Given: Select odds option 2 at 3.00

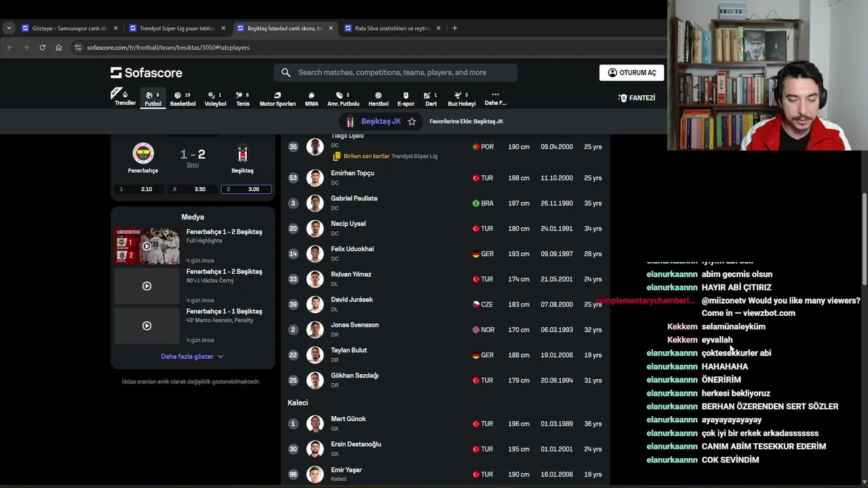Looking at the screenshot, I should pyautogui.click(x=246, y=189).
